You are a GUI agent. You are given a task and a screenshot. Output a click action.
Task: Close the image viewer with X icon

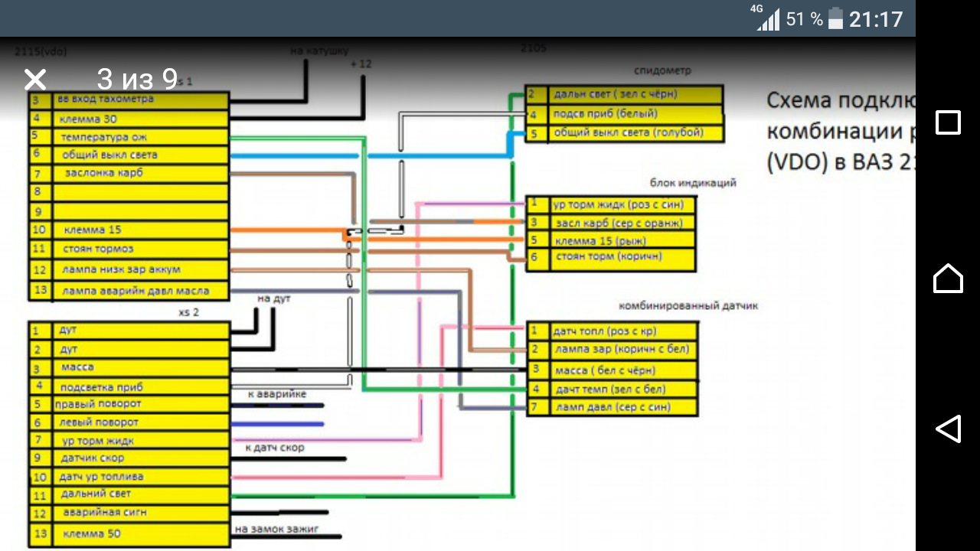(x=35, y=79)
